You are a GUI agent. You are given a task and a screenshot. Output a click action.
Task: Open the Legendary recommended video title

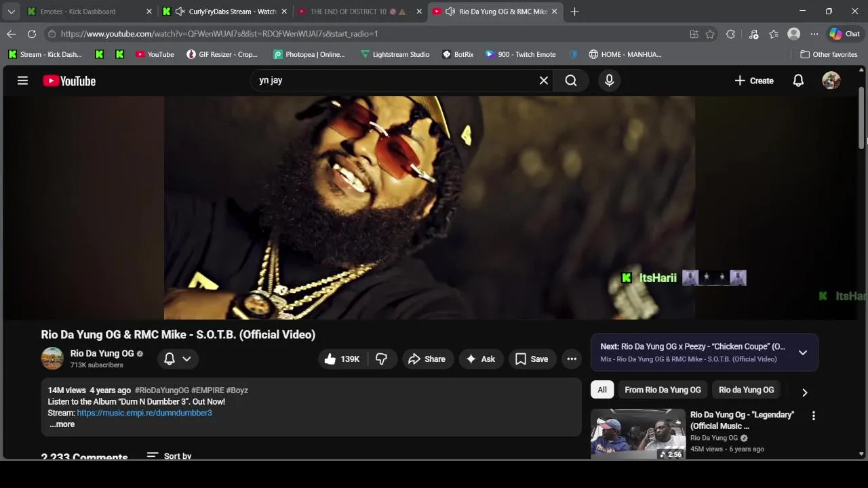[742, 420]
